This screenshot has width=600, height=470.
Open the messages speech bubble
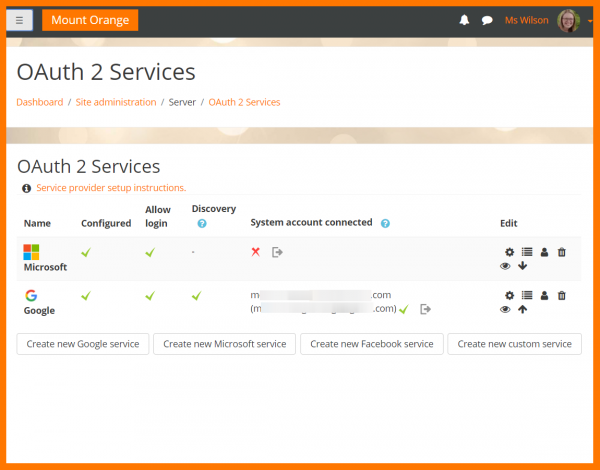pyautogui.click(x=487, y=20)
